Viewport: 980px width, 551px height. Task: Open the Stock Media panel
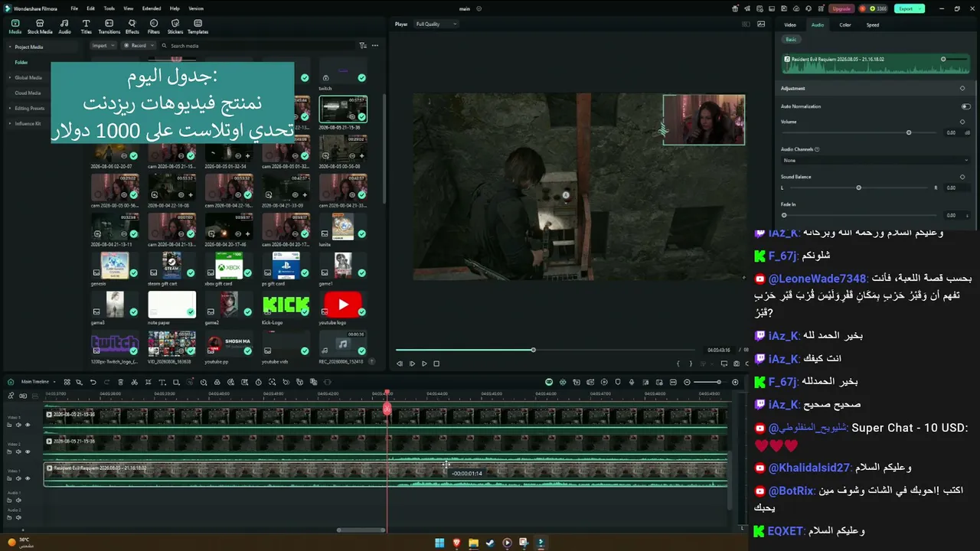click(x=40, y=27)
